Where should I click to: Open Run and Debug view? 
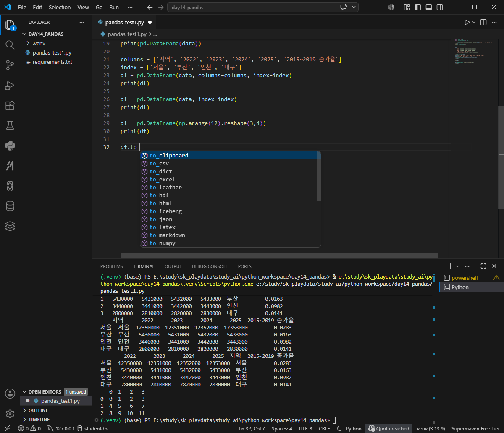(x=10, y=85)
